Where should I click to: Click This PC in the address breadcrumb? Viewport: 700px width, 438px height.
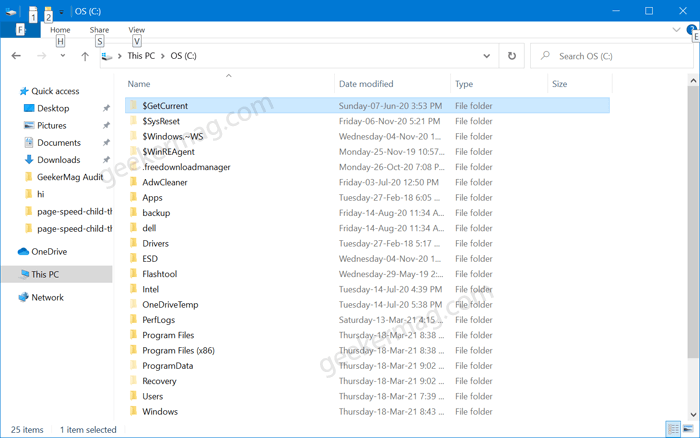pos(141,56)
